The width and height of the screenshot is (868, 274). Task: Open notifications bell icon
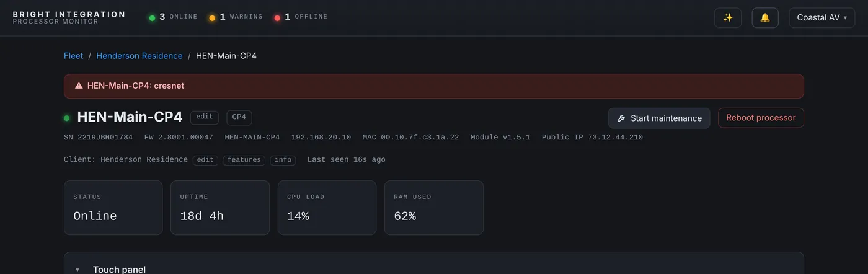coord(765,17)
